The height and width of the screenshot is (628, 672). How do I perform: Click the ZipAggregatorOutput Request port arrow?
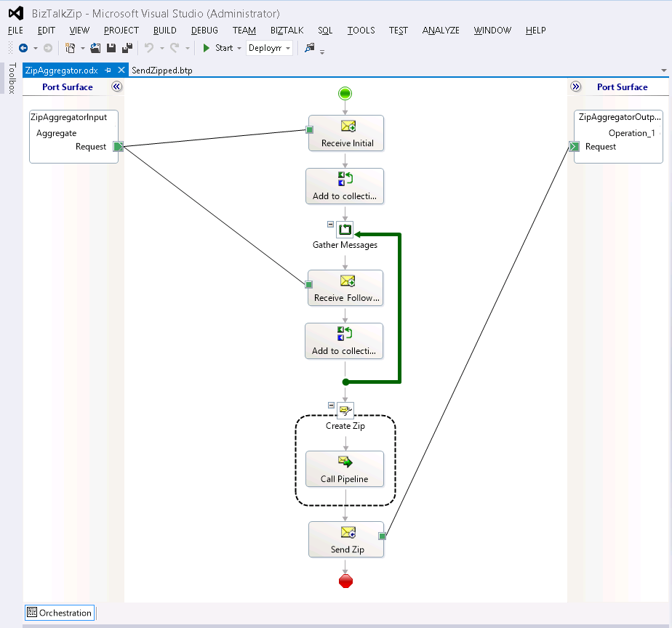(575, 147)
